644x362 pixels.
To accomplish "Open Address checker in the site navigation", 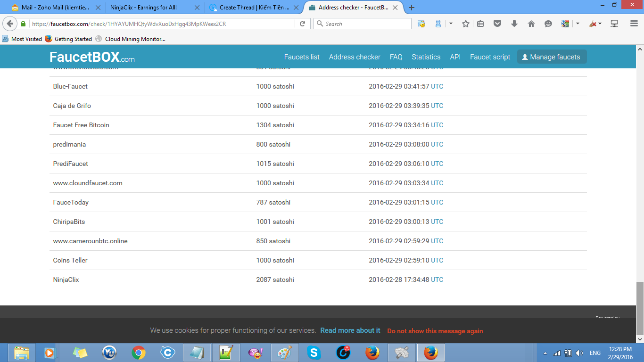I will (355, 57).
